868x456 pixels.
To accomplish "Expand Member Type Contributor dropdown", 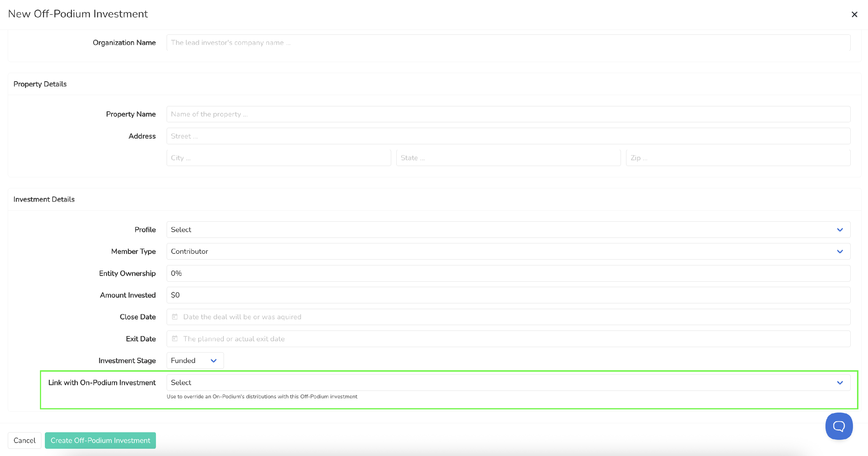I will [472, 251].
